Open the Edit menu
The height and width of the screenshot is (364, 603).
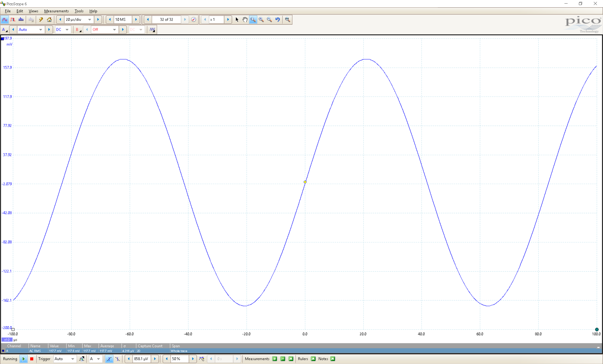point(20,11)
